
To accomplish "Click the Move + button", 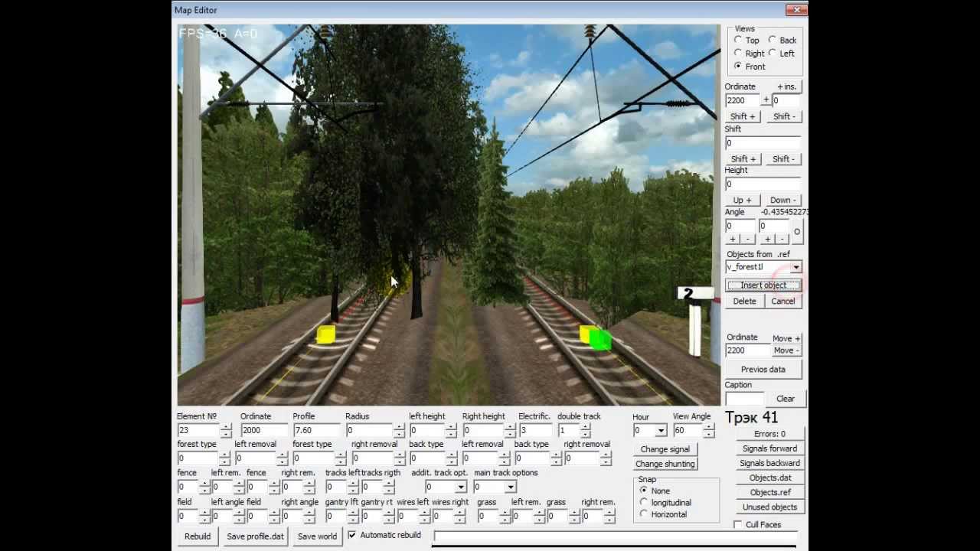I will tap(786, 338).
